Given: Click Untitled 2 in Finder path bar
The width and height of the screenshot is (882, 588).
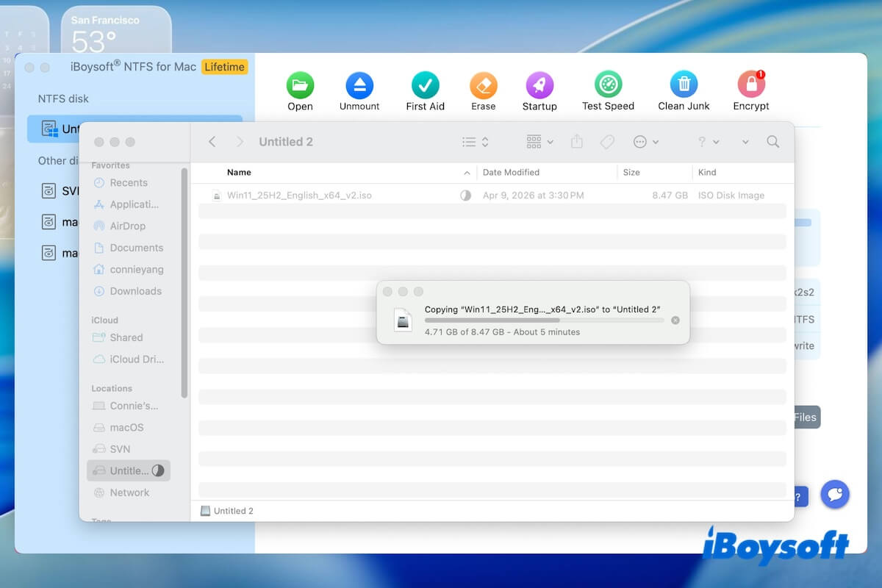Looking at the screenshot, I should (227, 511).
